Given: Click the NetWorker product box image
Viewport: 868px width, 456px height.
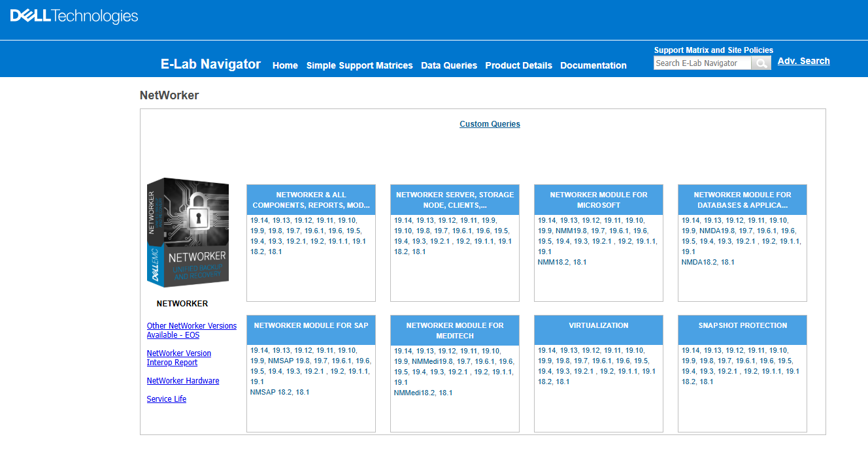Looking at the screenshot, I should [x=188, y=233].
